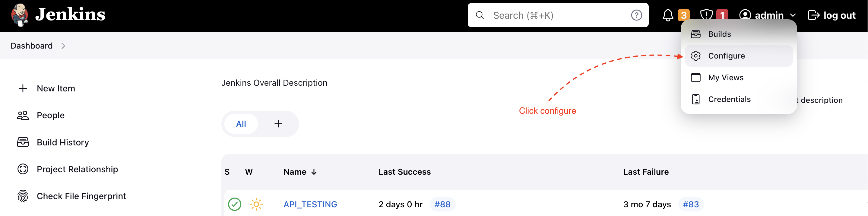Add a new view with plus tab
Viewport: 868px width, 216px height.
coord(278,124)
